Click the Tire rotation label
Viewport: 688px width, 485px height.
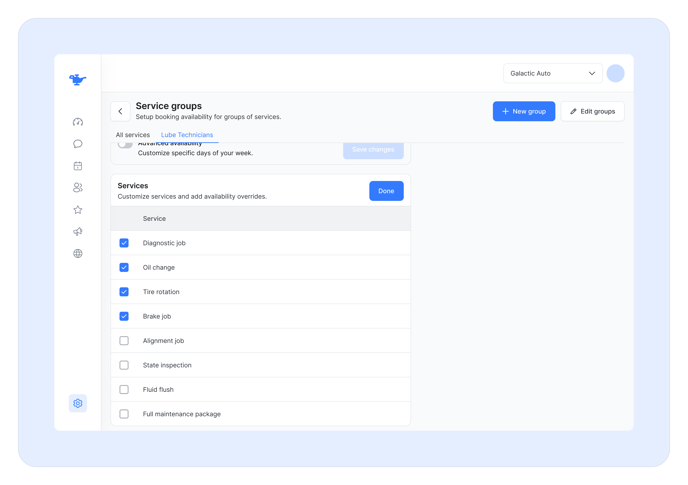pos(161,292)
